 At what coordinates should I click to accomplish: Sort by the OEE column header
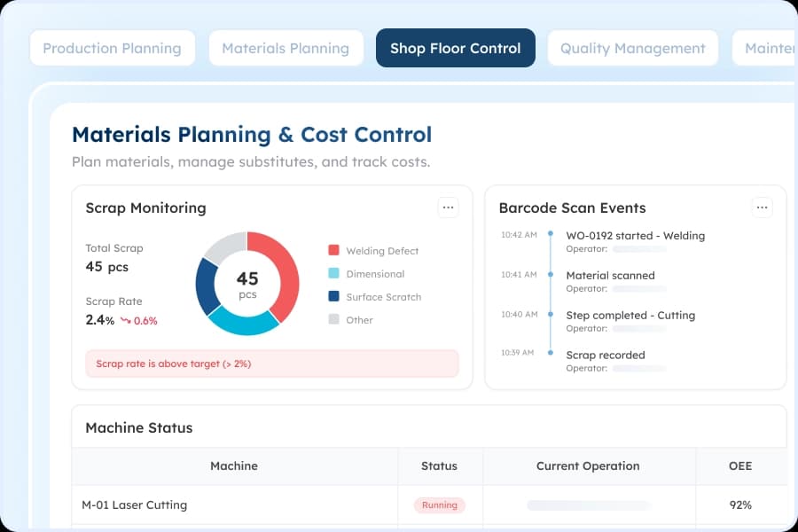click(740, 465)
